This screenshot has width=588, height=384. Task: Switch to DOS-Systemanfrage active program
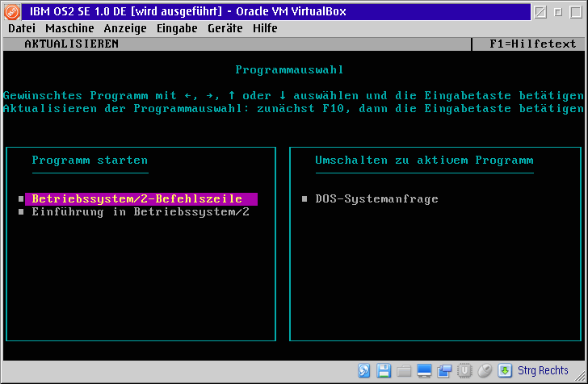tap(376, 198)
